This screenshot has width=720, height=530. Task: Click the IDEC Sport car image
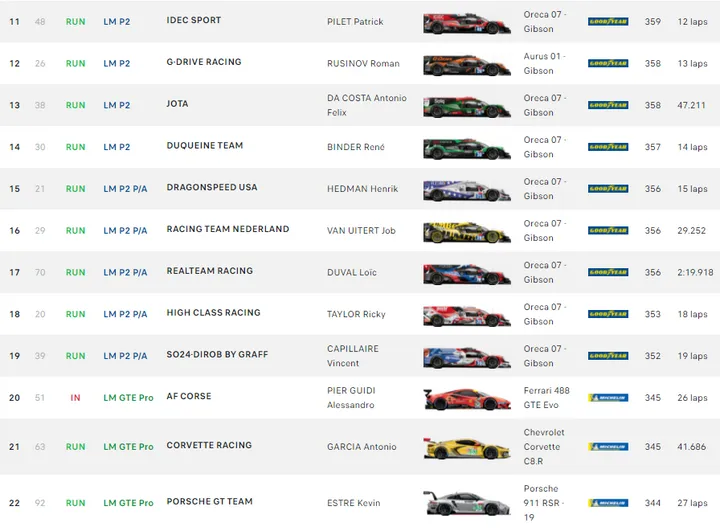[x=467, y=23]
